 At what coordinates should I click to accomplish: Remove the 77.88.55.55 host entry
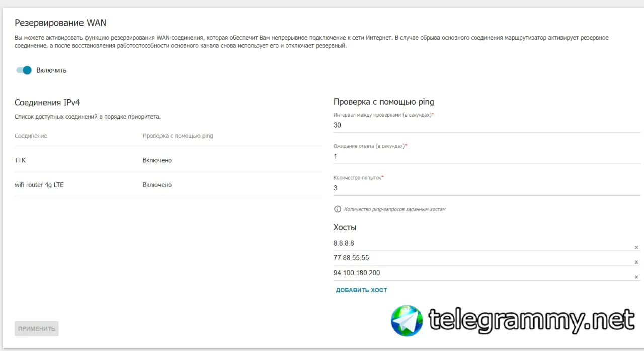click(x=636, y=262)
